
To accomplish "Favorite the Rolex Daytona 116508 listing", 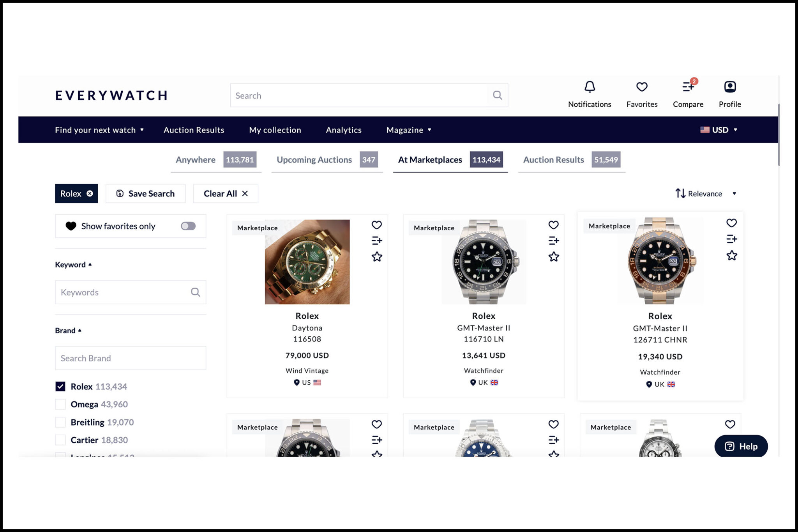I will (376, 225).
